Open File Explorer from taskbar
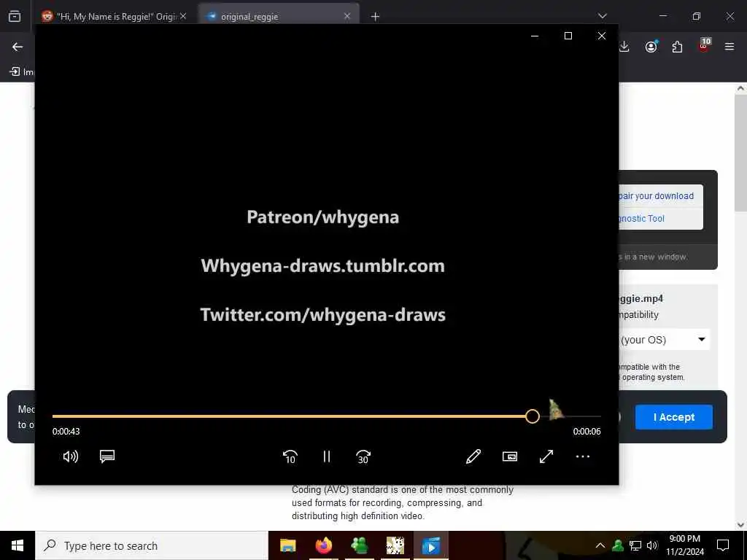The width and height of the screenshot is (747, 560). point(287,545)
